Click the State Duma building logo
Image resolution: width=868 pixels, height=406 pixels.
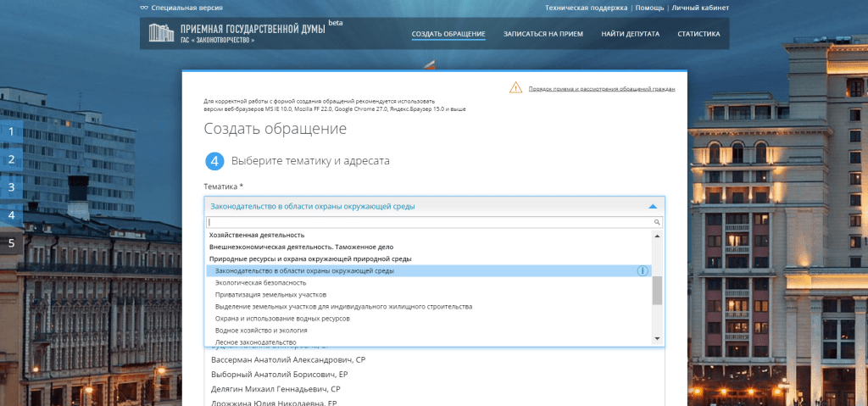159,33
